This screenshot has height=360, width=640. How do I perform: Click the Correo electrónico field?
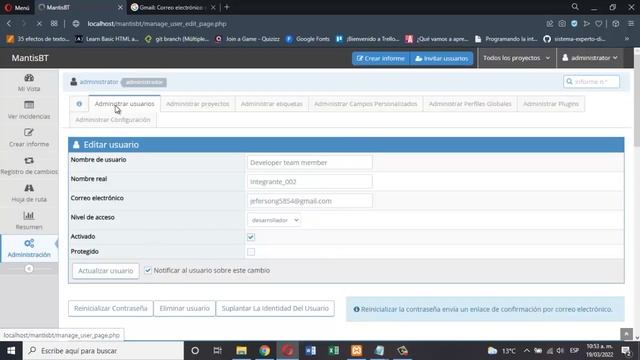tap(309, 201)
